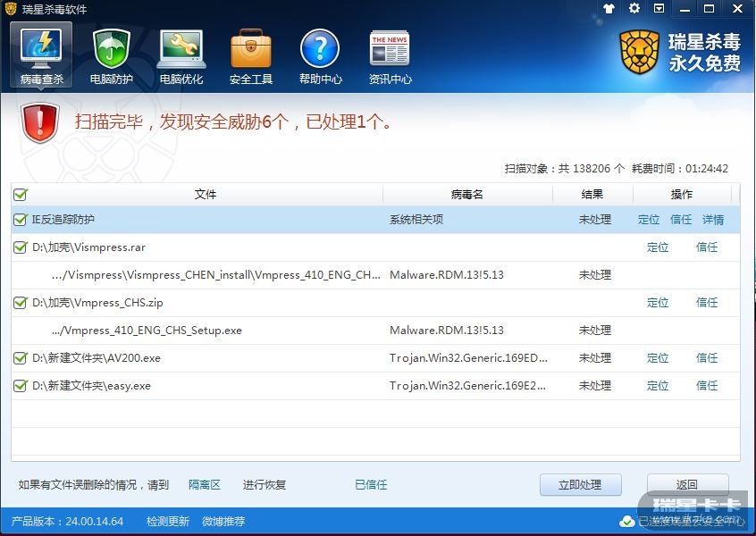Click 信任 for easy.exe row
Viewport: 756px width, 536px height.
[x=707, y=386]
